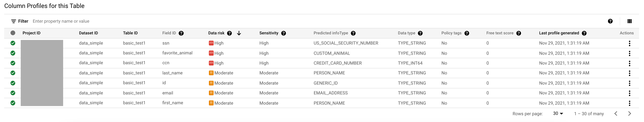Sort by the Last profile generated column
Viewport: 644px width, 122px height.
click(x=559, y=33)
